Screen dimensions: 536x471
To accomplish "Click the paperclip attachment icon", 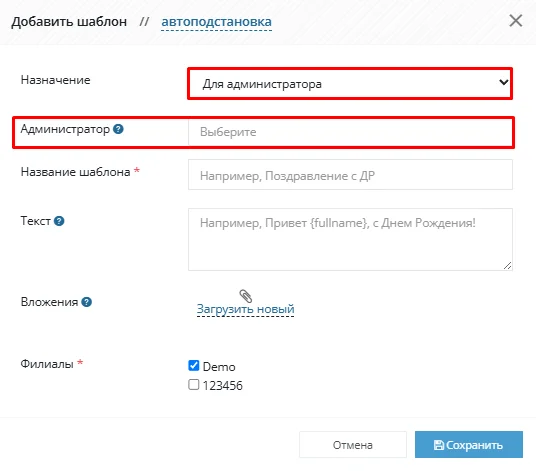I will click(x=246, y=296).
